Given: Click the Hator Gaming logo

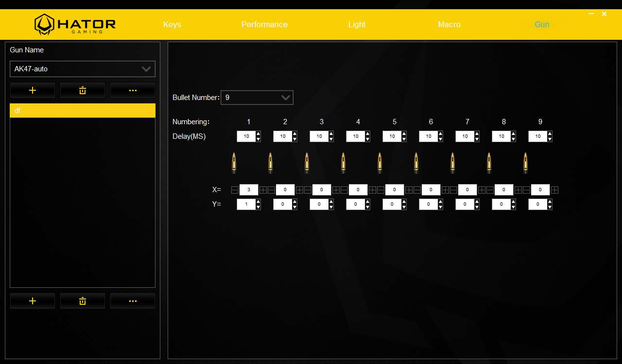Looking at the screenshot, I should [x=75, y=24].
